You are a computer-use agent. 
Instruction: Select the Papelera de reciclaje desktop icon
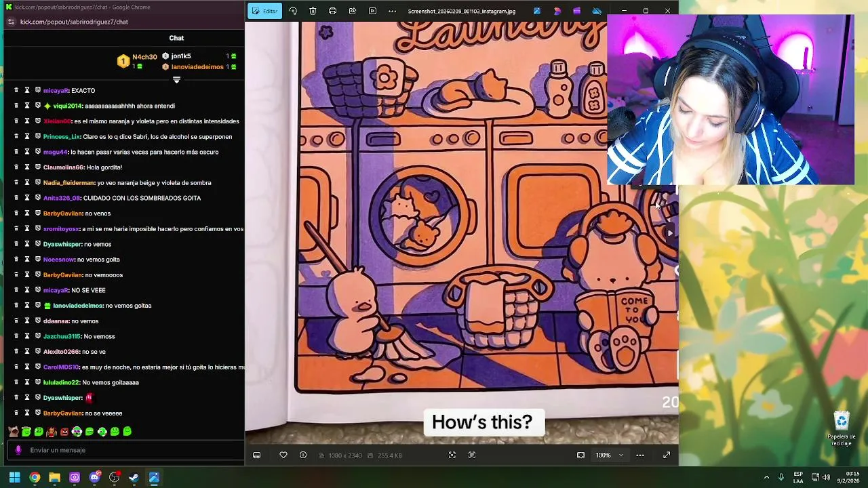[x=842, y=428]
